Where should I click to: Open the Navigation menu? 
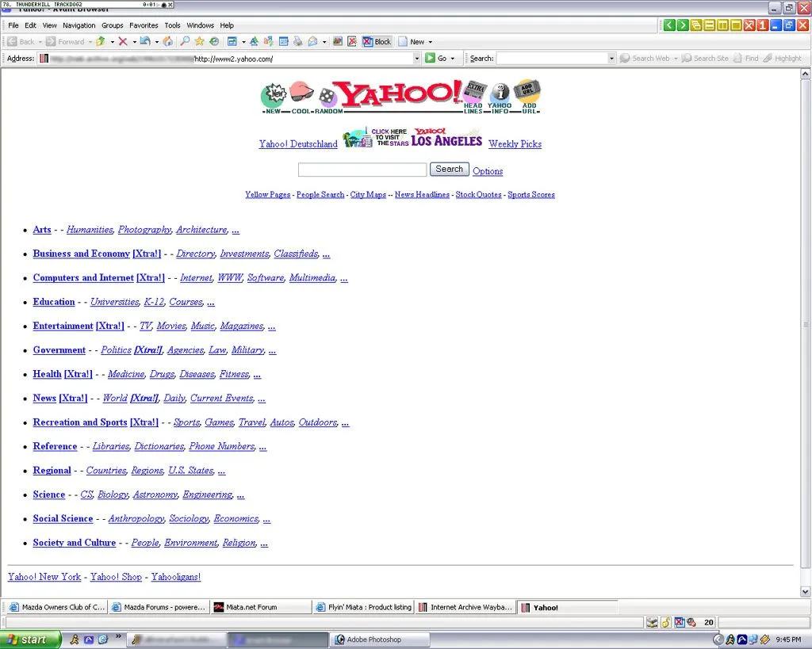tap(79, 25)
